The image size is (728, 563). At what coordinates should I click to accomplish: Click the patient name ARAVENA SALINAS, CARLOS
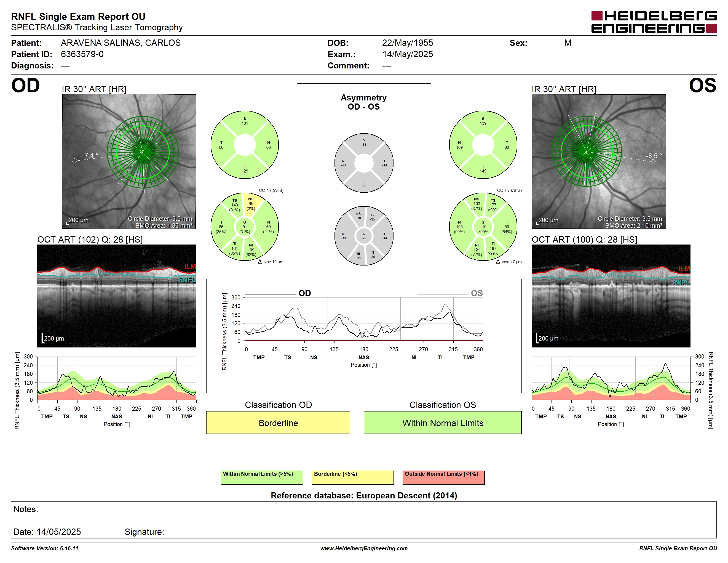pyautogui.click(x=121, y=43)
